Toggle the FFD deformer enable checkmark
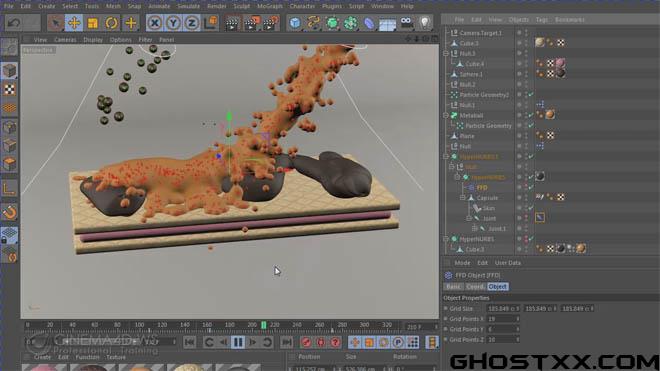 [531, 187]
